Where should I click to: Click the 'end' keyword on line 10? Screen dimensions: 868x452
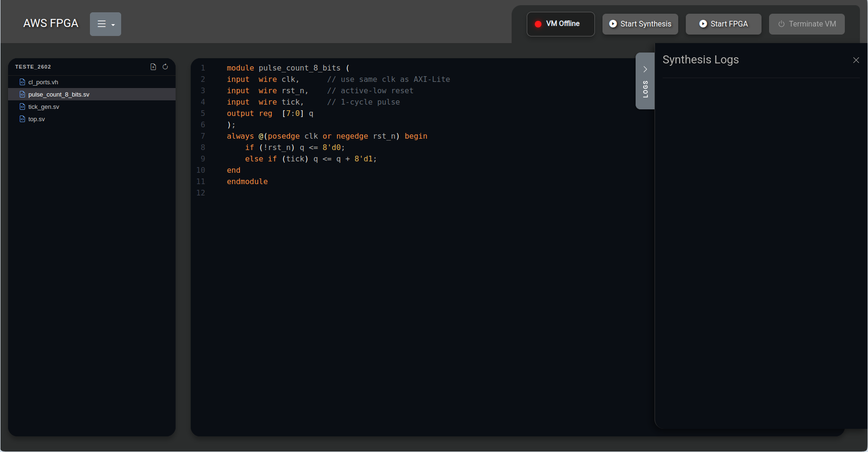click(233, 170)
